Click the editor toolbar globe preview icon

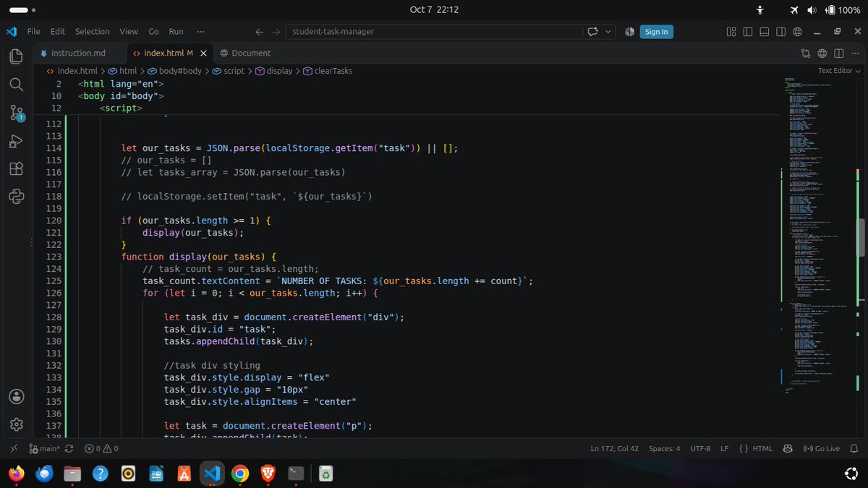(822, 53)
